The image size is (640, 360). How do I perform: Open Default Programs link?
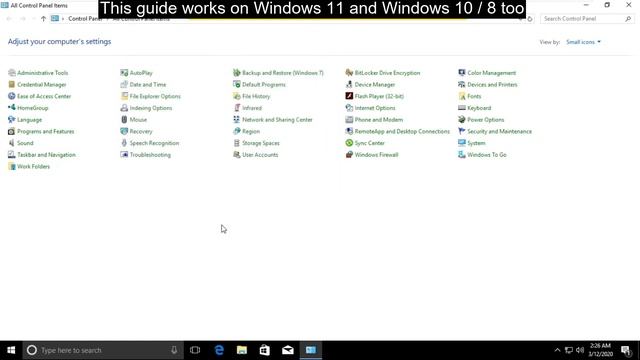[264, 84]
